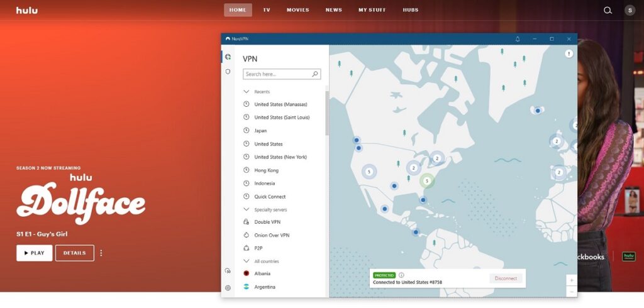
Task: Collapse the Recents section
Action: pos(246,92)
